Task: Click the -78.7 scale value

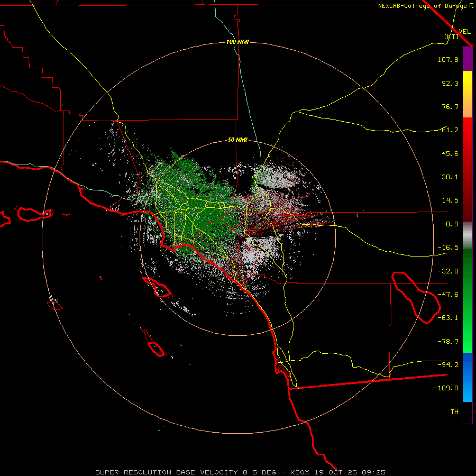Action: pyautogui.click(x=448, y=342)
